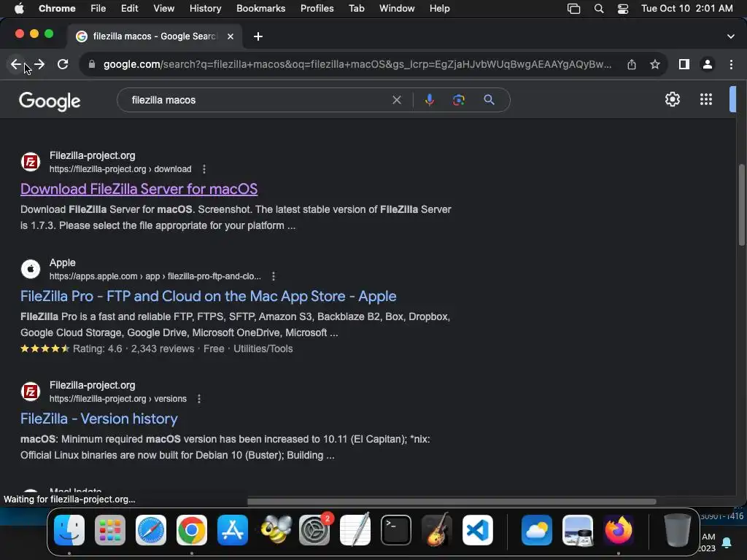Launch Safari from the Dock

[x=151, y=530]
